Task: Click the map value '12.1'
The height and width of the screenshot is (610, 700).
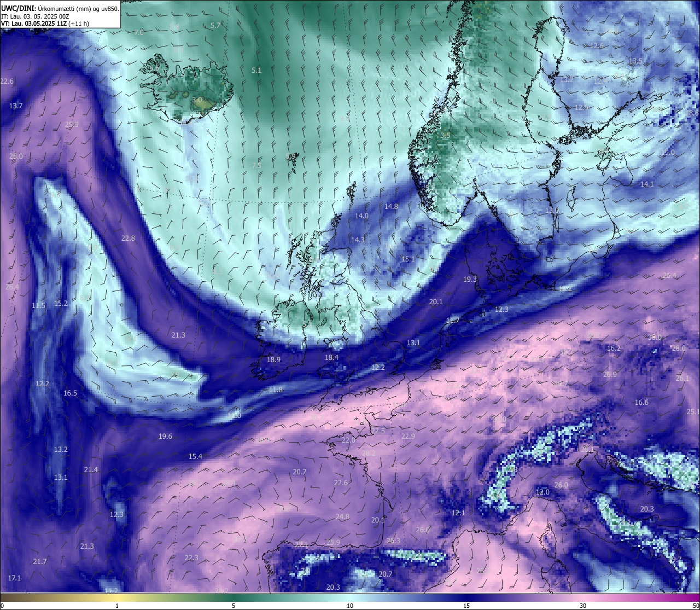Action: tap(458, 513)
